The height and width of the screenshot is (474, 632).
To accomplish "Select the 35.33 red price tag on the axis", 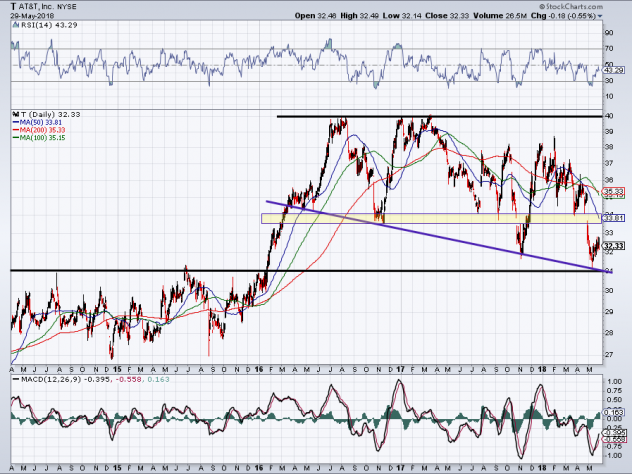I will 614,191.
